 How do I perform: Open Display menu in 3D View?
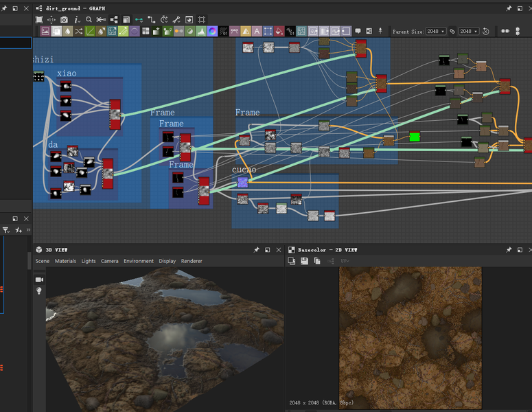click(167, 261)
